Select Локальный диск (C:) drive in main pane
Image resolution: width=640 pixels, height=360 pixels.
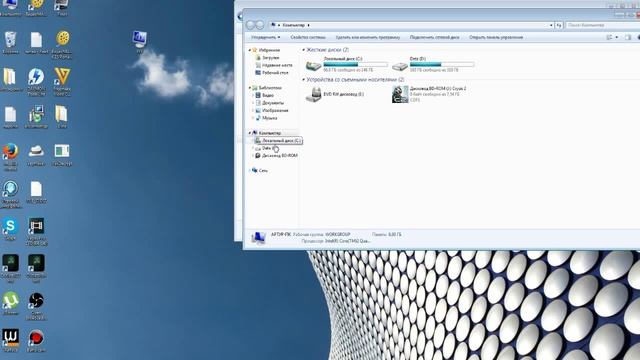click(x=346, y=64)
